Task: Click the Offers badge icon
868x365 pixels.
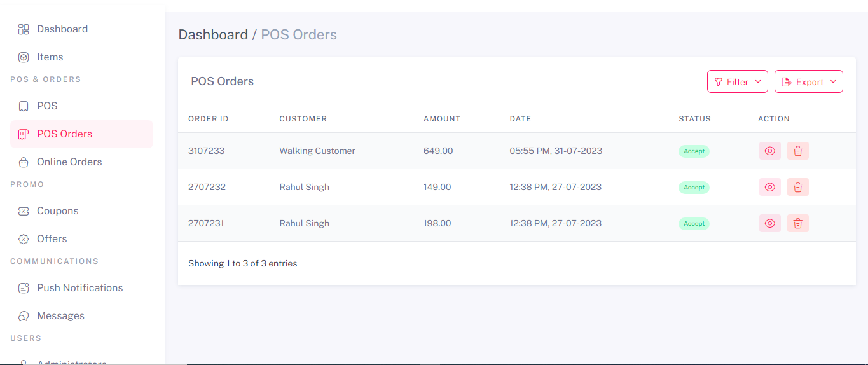Action: tap(24, 239)
